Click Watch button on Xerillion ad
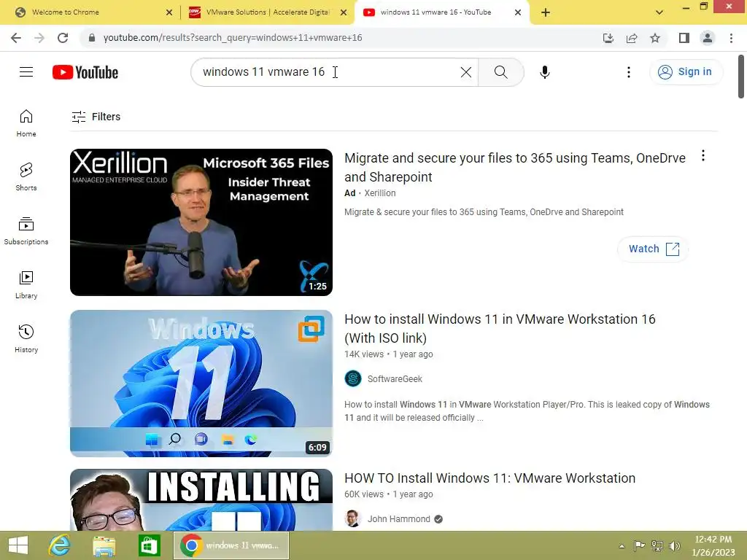 coord(653,249)
